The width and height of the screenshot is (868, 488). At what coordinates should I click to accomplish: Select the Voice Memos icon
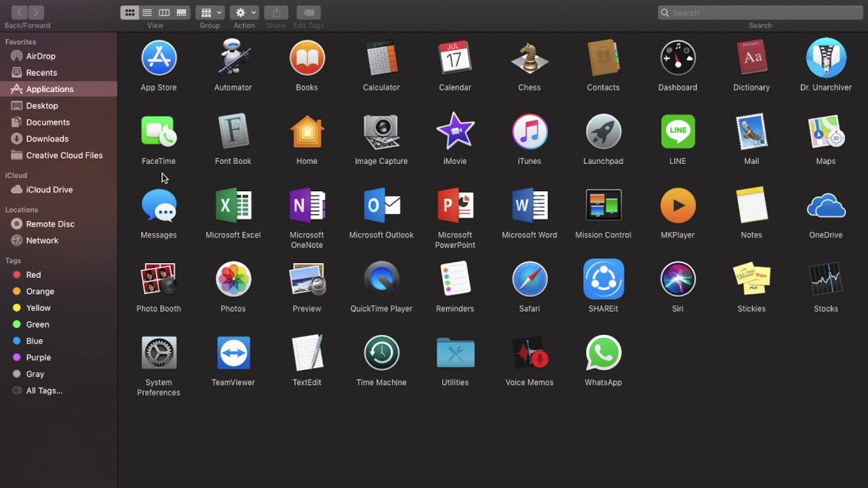tap(530, 353)
